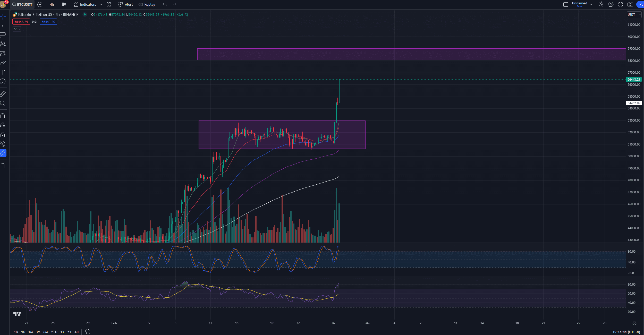Click the red sell price 56443.29
The image size is (644, 335).
click(x=21, y=22)
